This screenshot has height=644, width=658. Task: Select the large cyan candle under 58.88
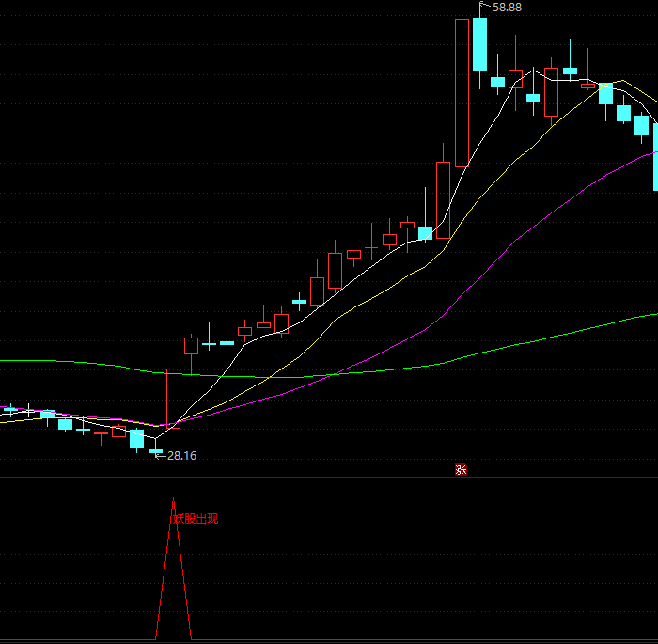click(x=480, y=45)
